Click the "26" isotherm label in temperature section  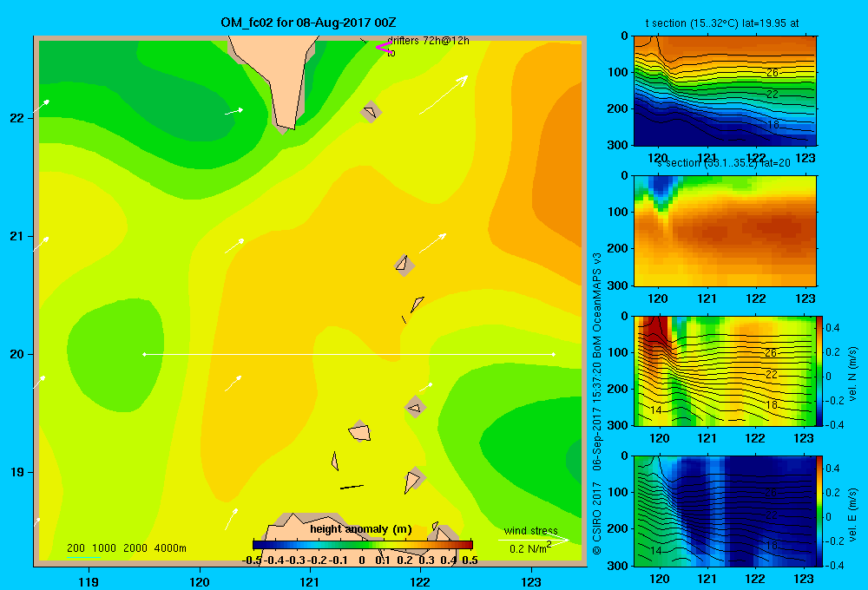pyautogui.click(x=773, y=73)
